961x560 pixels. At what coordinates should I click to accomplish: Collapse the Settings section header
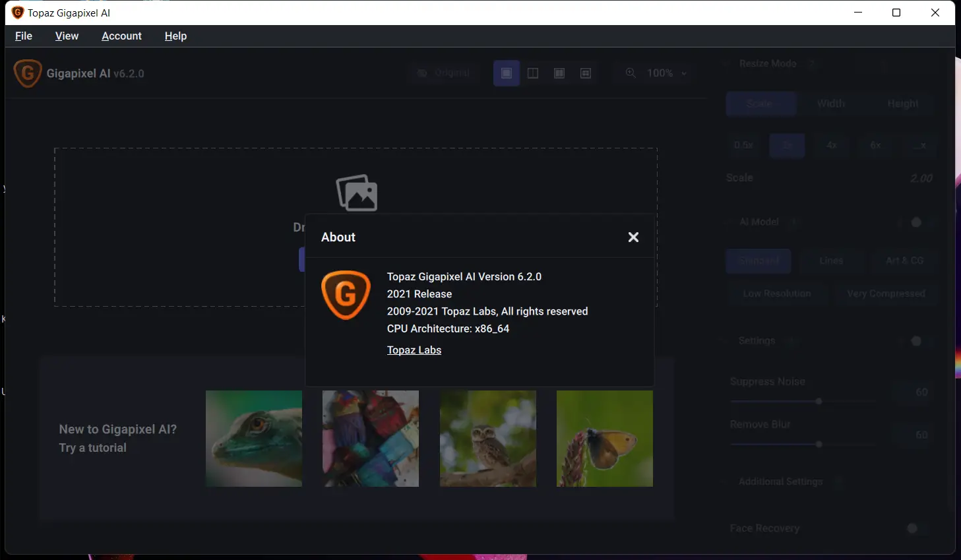point(757,340)
